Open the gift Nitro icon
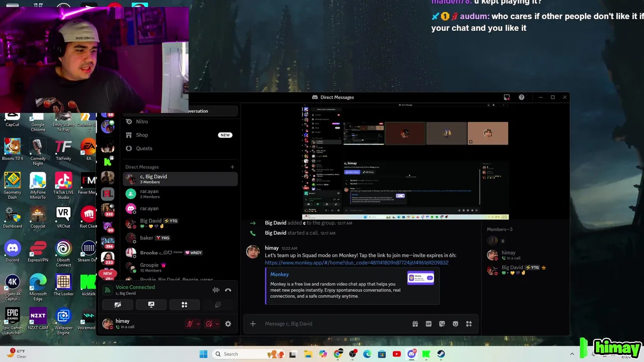Image resolution: width=644 pixels, height=362 pixels. (415, 324)
